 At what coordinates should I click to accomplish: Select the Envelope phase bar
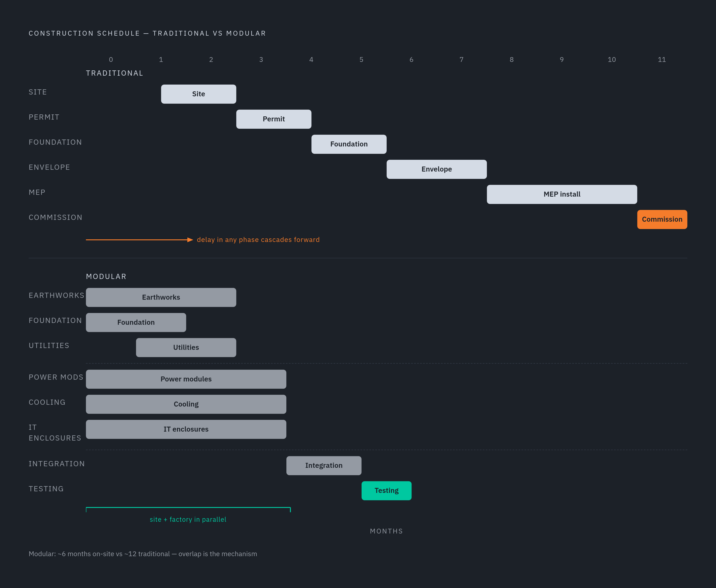pyautogui.click(x=436, y=169)
